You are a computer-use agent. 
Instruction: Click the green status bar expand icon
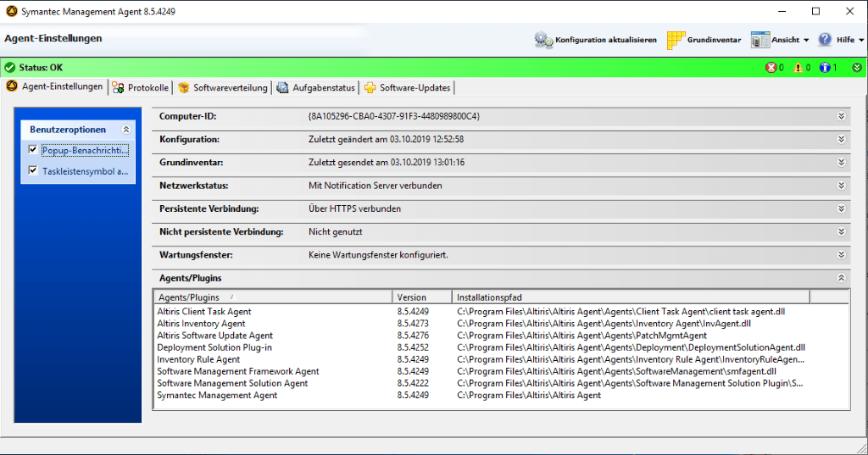coord(857,68)
